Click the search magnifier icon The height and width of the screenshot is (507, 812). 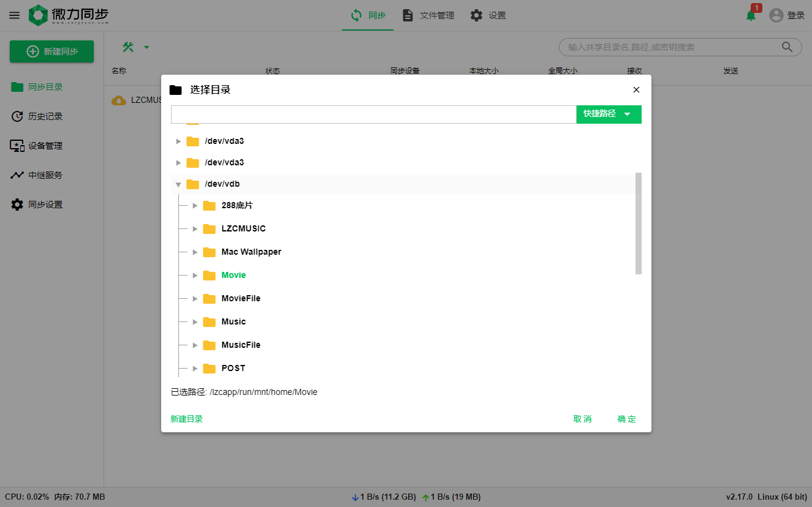787,47
